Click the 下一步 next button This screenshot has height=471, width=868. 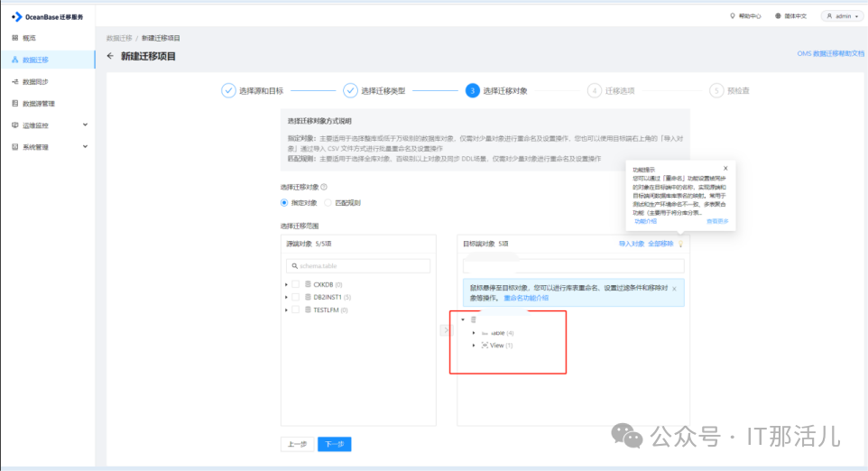coord(335,444)
